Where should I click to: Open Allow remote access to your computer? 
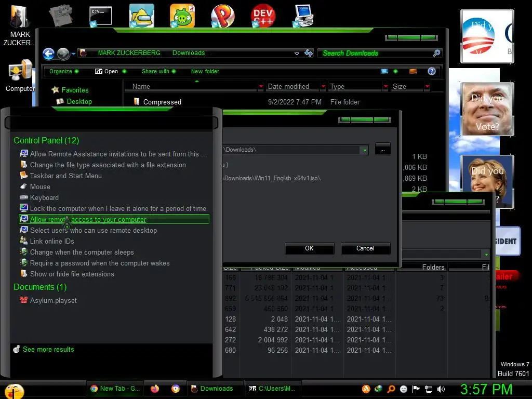pyautogui.click(x=114, y=219)
